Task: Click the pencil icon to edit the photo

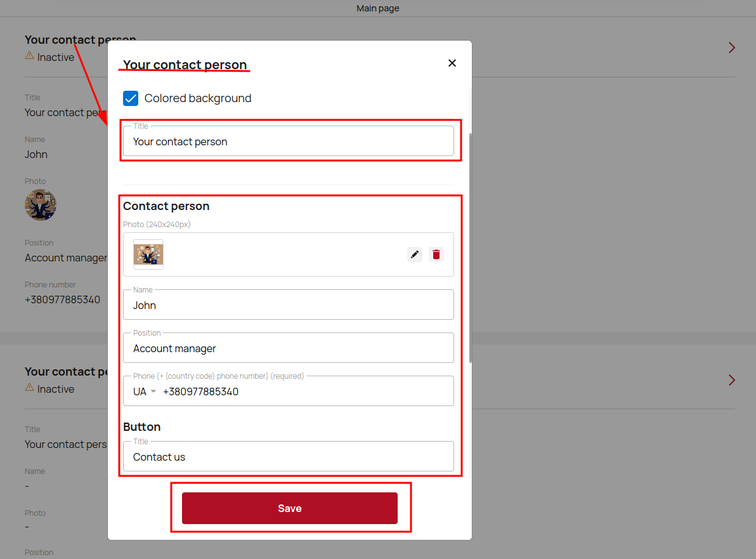Action: coord(415,254)
